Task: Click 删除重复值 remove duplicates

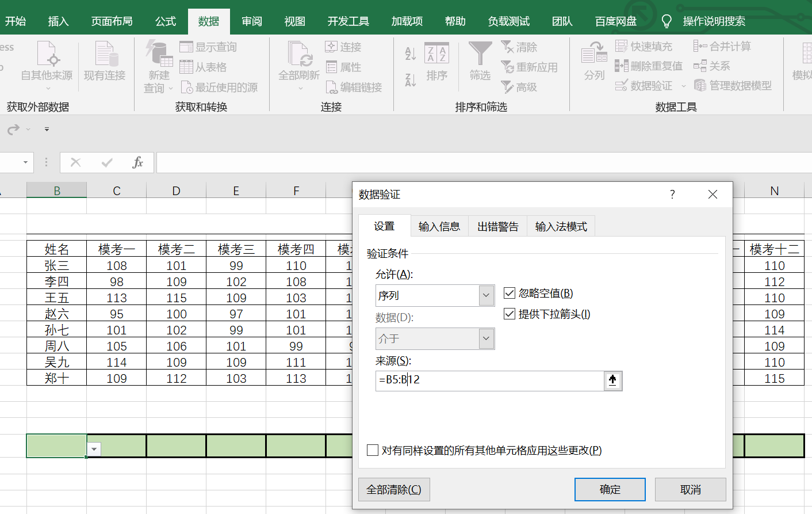Action: (x=649, y=66)
